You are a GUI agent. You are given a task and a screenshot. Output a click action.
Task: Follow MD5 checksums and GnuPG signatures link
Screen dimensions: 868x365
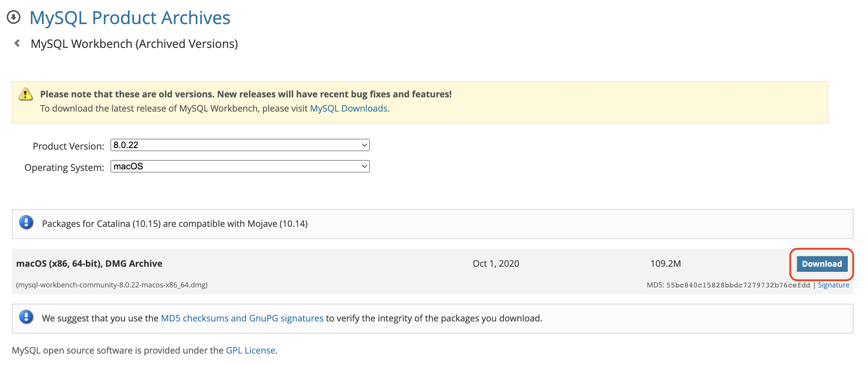(x=242, y=318)
